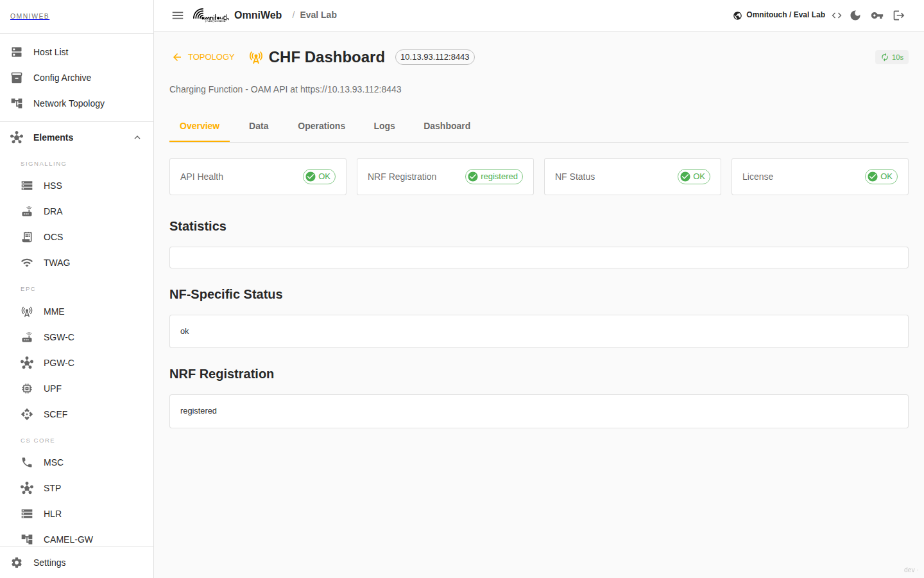Click the OCS element icon
Viewport: 924px width, 578px height.
(x=27, y=237)
